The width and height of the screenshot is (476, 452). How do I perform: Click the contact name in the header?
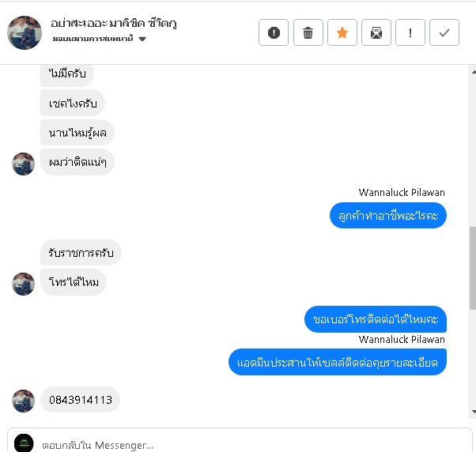coord(114,23)
